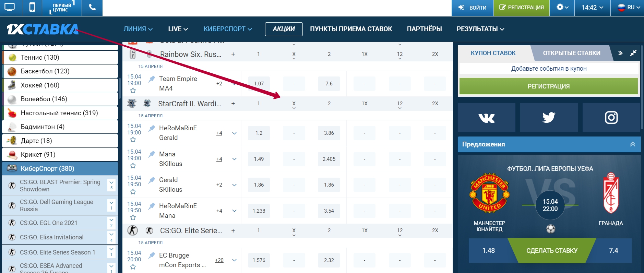Pin the HeRoMaRinE vs Gerald match
The height and width of the screenshot is (273, 644).
152,128
